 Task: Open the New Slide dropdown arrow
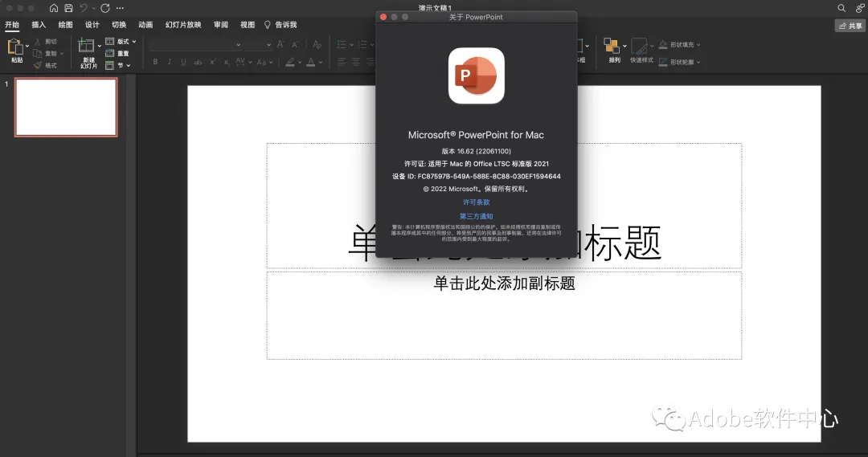click(x=100, y=47)
